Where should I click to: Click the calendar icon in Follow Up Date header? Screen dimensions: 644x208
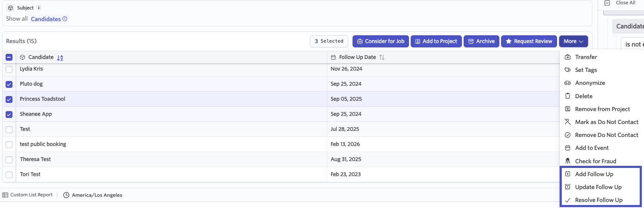333,57
